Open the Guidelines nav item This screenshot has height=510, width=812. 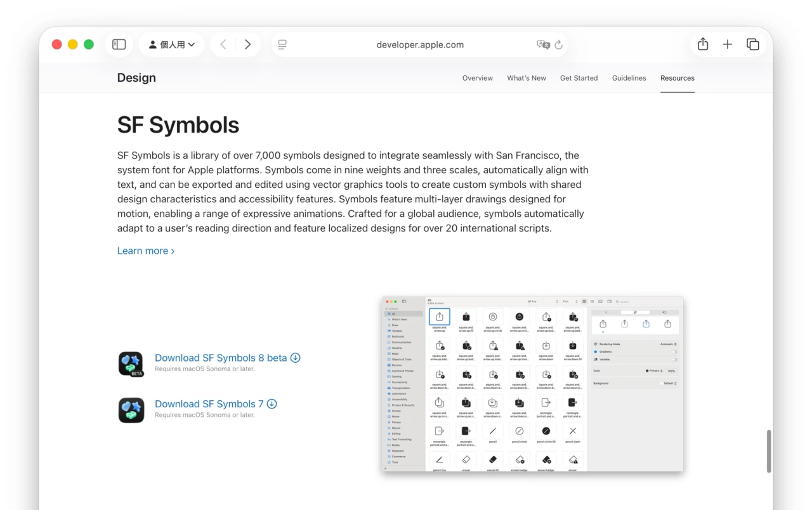coord(629,78)
